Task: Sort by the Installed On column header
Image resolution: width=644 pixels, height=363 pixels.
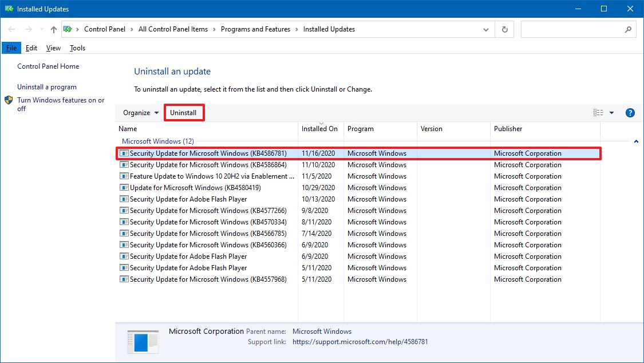Action: point(321,128)
